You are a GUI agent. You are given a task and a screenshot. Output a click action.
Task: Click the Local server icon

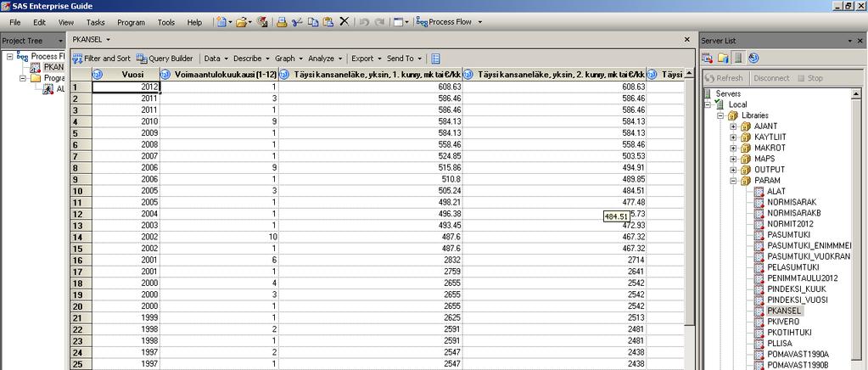coord(719,104)
